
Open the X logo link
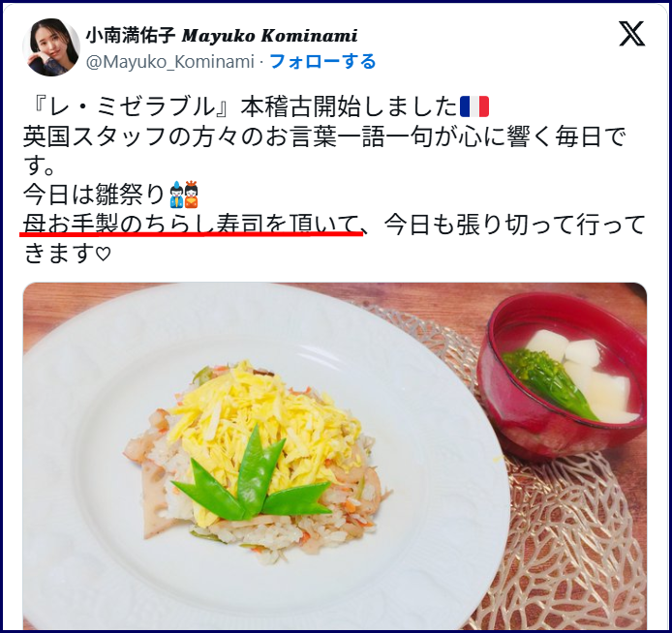(x=631, y=34)
